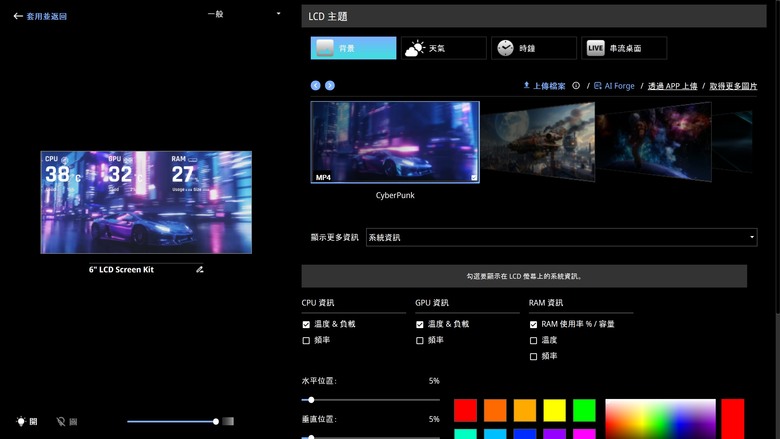Pick the red color swatch
This screenshot has width=780, height=439.
click(x=465, y=410)
